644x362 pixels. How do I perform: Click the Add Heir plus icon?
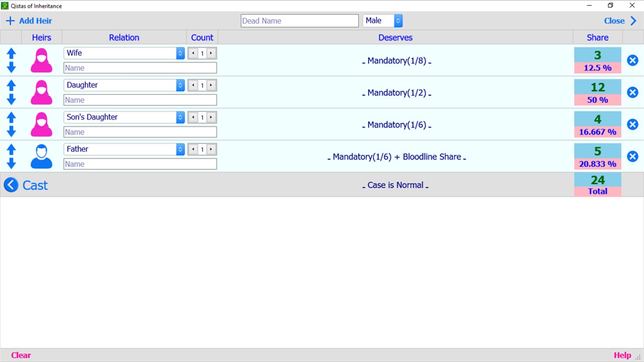(10, 20)
